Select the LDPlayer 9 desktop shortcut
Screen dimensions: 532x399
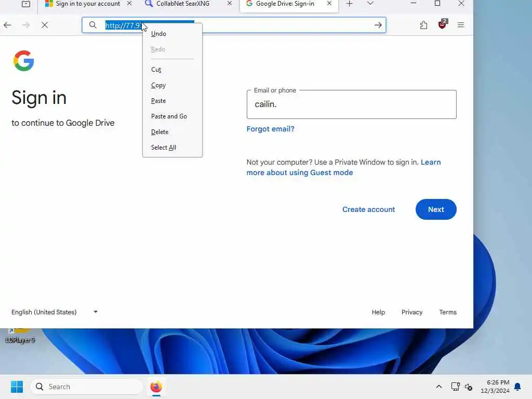coord(20,335)
